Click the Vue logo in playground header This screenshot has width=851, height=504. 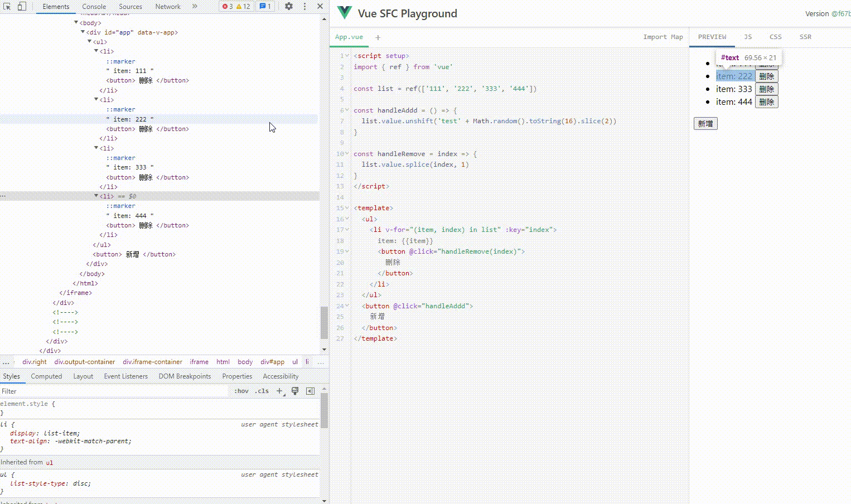[345, 13]
